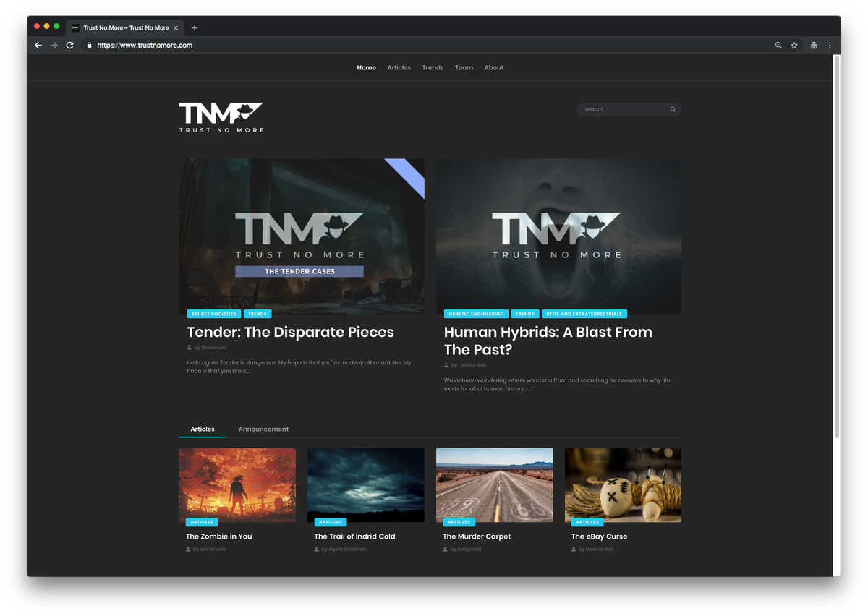
Task: Bookmark this page with the star icon
Action: pyautogui.click(x=794, y=45)
